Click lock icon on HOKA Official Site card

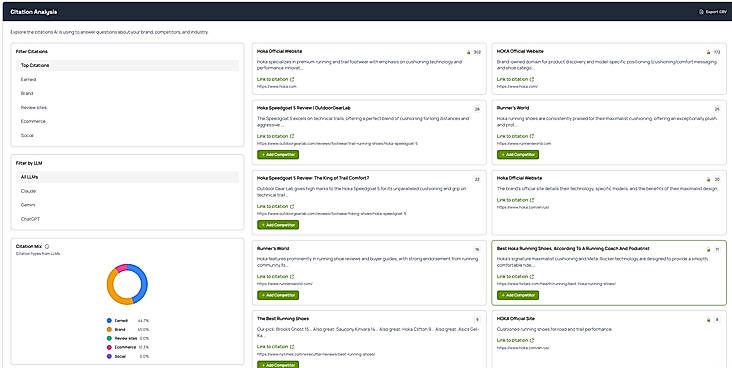pyautogui.click(x=708, y=320)
